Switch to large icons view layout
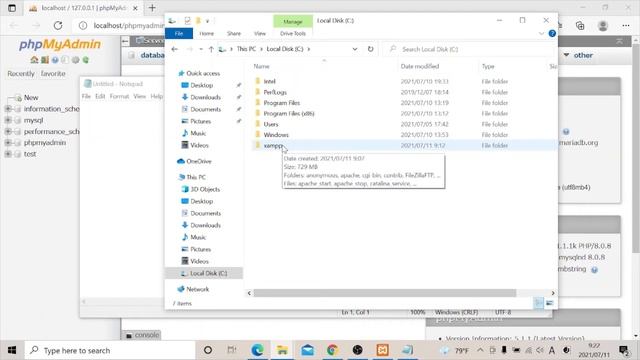 [549, 303]
